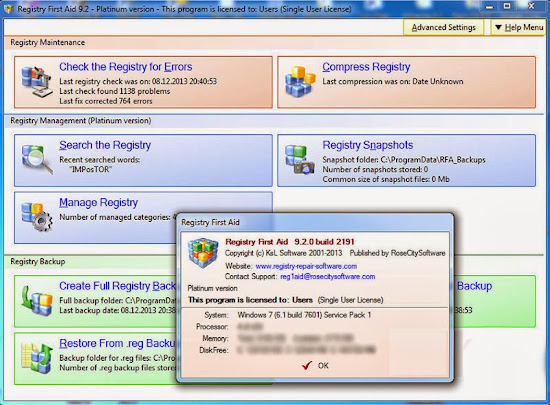
Task: Click the Advanced Settings button
Action: [x=443, y=27]
